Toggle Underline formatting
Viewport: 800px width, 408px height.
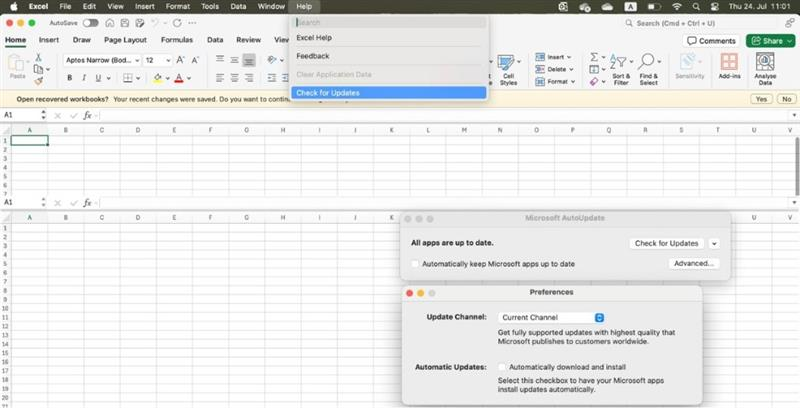(x=97, y=78)
